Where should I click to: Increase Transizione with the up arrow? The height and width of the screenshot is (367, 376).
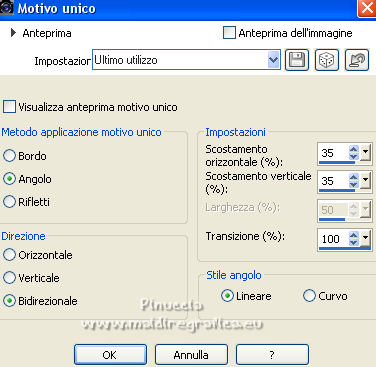[x=354, y=235]
